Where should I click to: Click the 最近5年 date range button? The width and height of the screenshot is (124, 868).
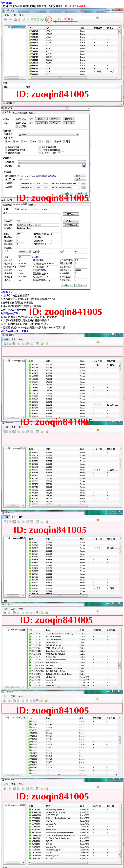pyautogui.click(x=41, y=119)
